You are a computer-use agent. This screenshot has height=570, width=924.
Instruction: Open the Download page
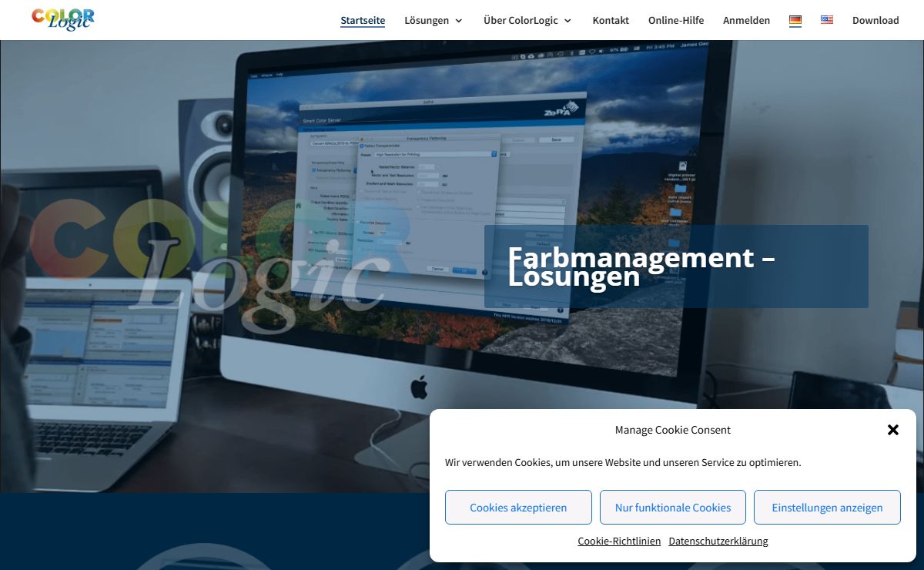[x=875, y=21]
